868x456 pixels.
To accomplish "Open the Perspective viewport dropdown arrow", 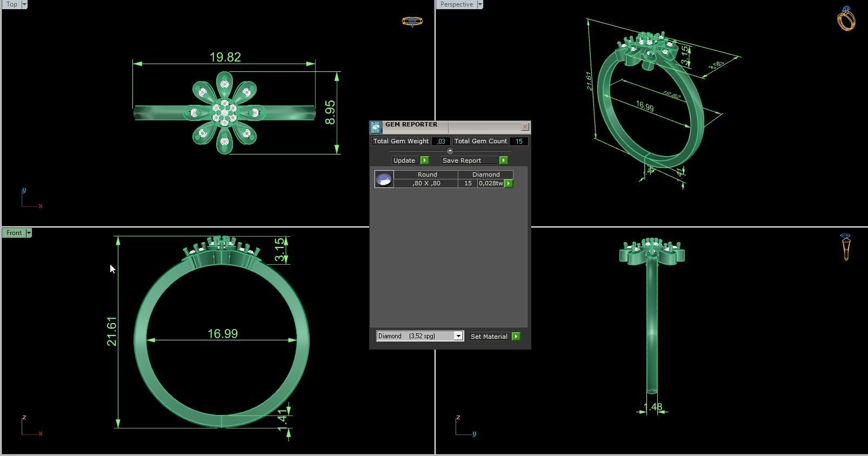I will pos(480,4).
